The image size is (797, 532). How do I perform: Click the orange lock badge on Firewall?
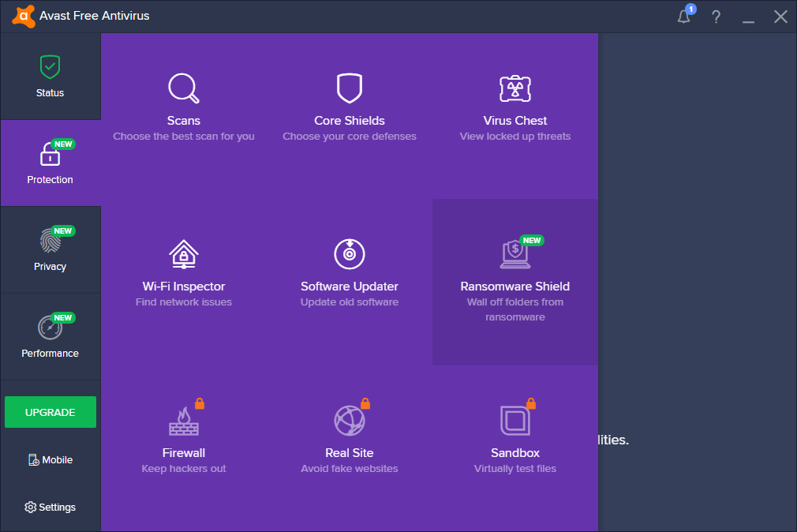[200, 403]
